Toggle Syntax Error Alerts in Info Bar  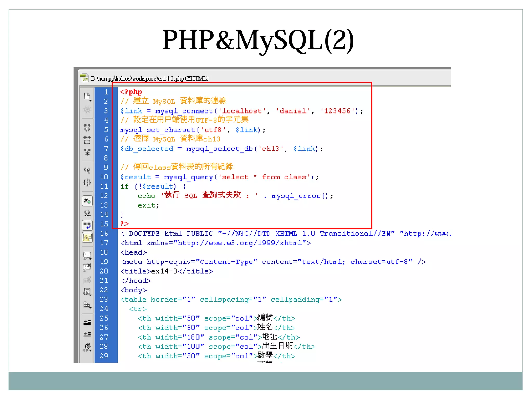point(88,237)
